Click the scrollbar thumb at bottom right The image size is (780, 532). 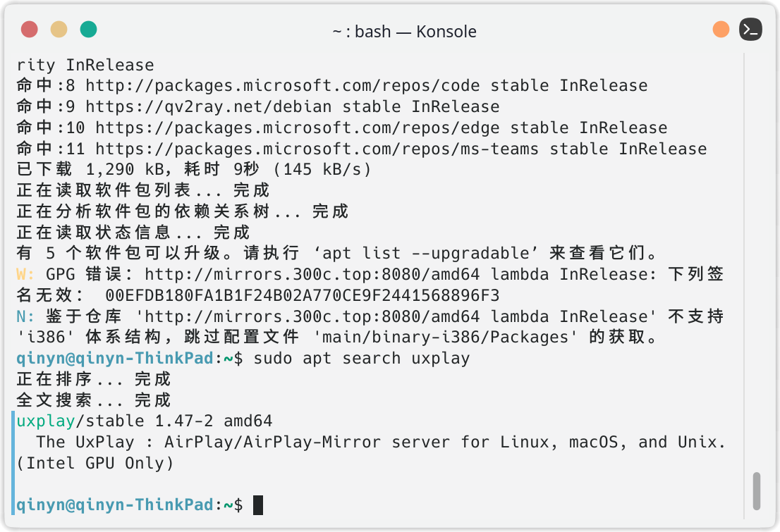point(756,491)
